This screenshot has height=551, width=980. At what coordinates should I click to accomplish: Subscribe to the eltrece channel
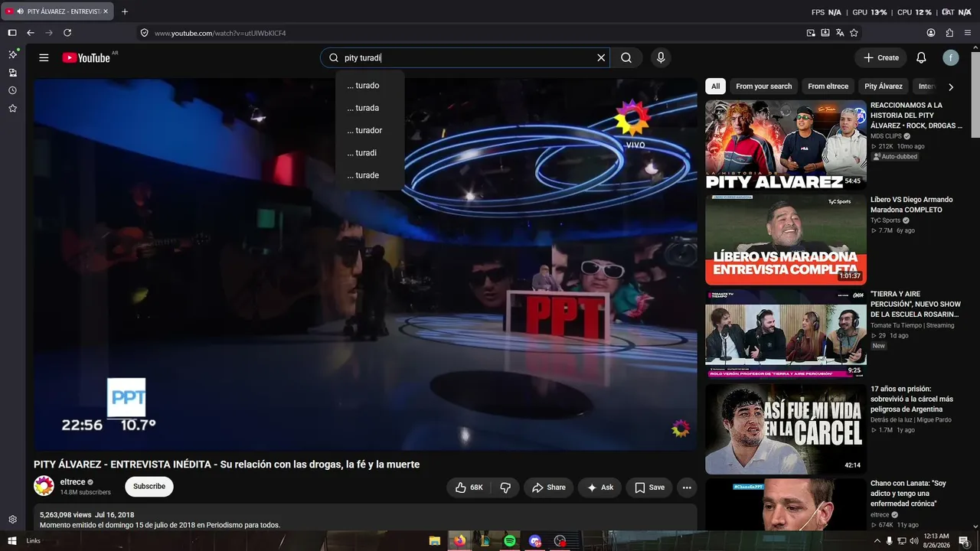149,486
